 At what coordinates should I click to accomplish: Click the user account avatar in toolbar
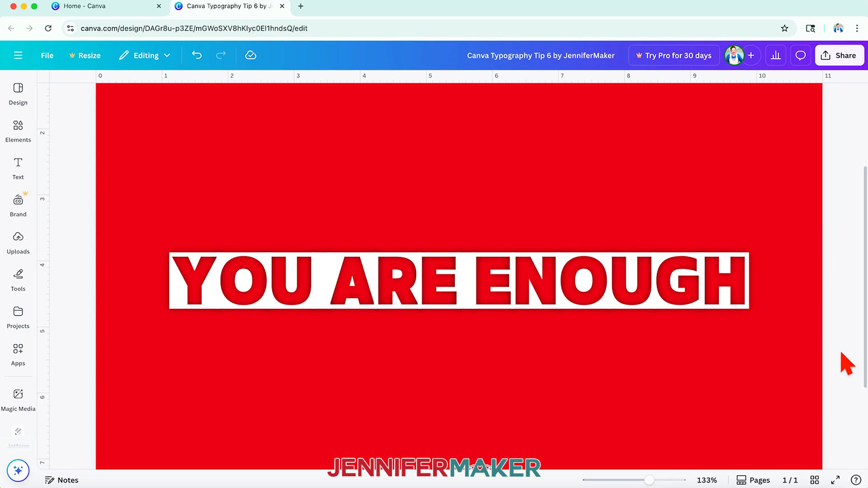tap(734, 55)
